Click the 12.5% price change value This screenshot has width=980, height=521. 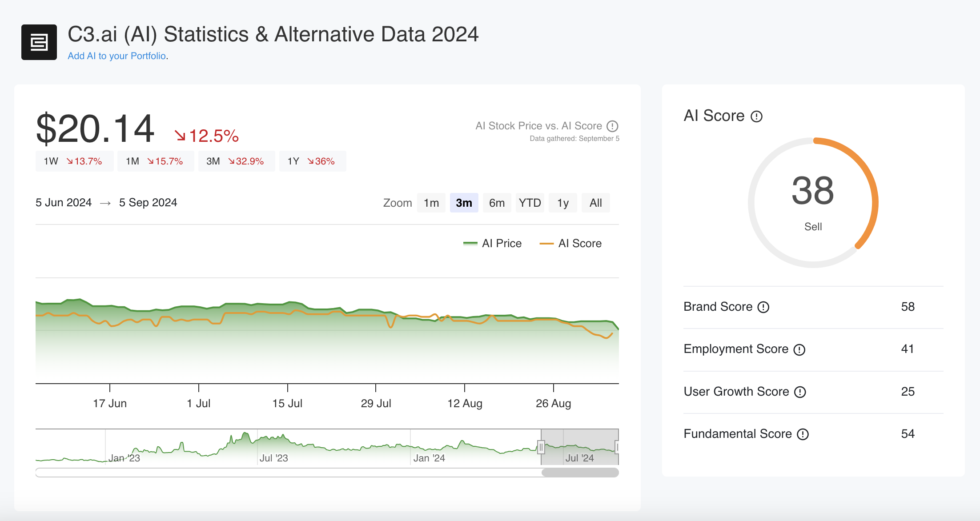(207, 136)
